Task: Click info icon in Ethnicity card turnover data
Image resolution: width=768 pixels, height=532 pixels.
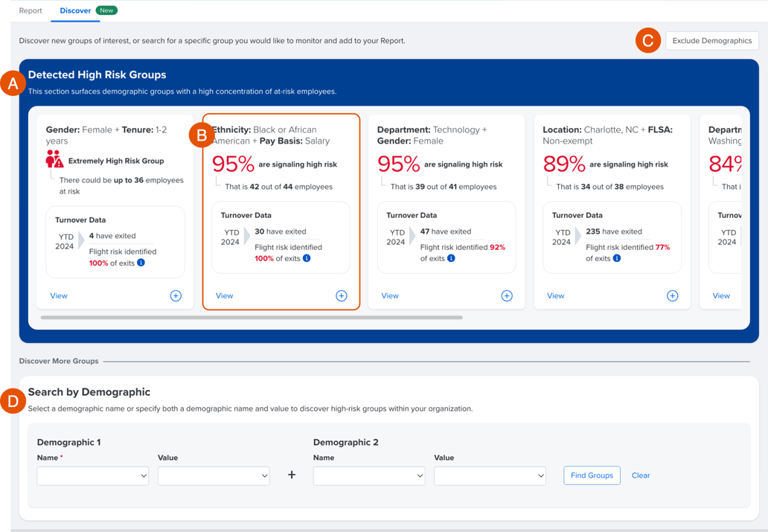Action: point(307,258)
